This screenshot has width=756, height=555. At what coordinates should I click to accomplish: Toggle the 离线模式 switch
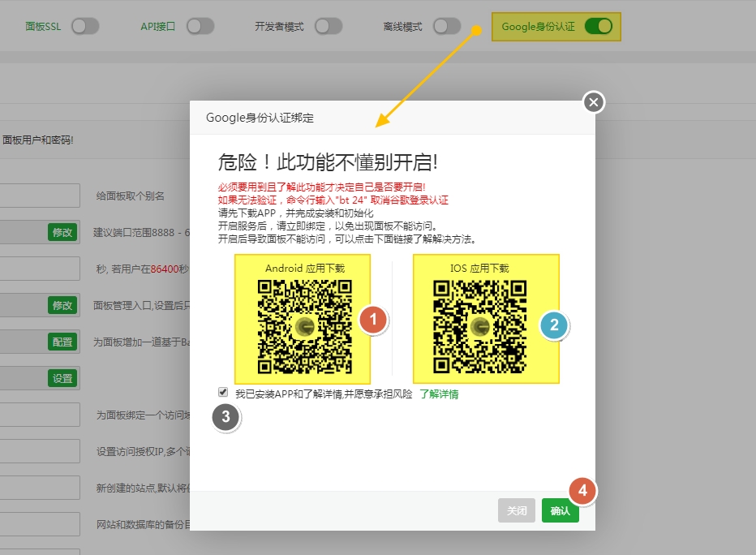click(447, 26)
